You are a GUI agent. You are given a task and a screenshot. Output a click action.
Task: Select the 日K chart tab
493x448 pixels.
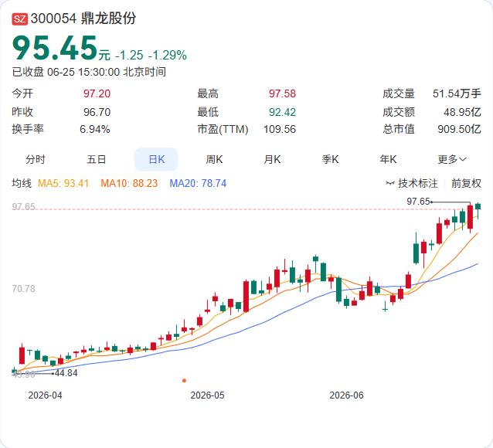pos(156,159)
